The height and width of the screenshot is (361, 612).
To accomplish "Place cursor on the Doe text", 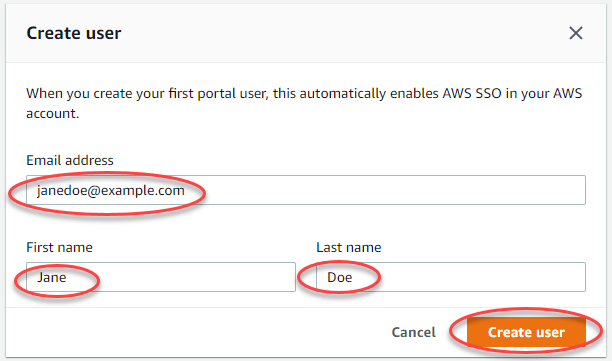I will pos(340,277).
